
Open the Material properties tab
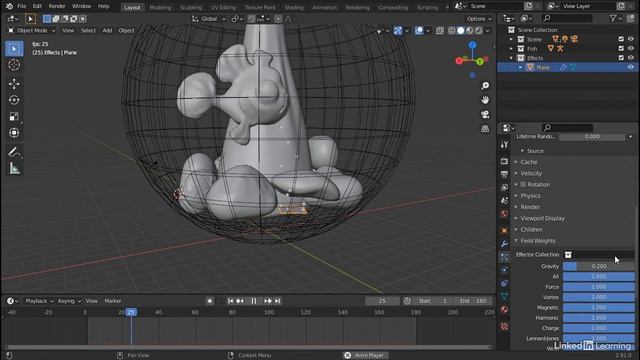click(504, 309)
